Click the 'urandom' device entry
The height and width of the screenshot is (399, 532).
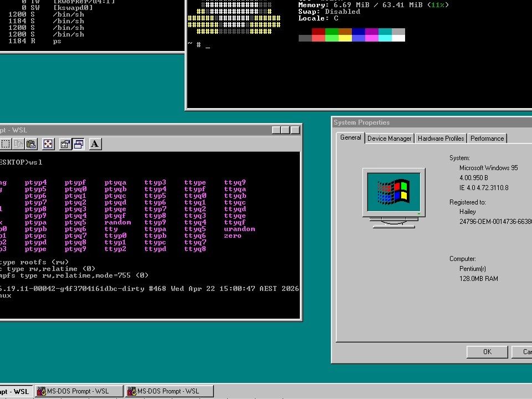tap(239, 229)
